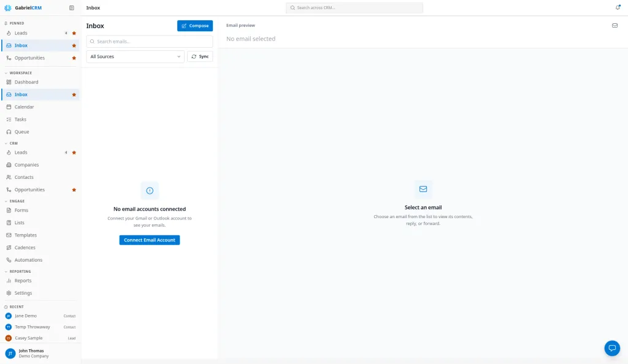
Task: Collapse the CRM section
Action: 11,143
